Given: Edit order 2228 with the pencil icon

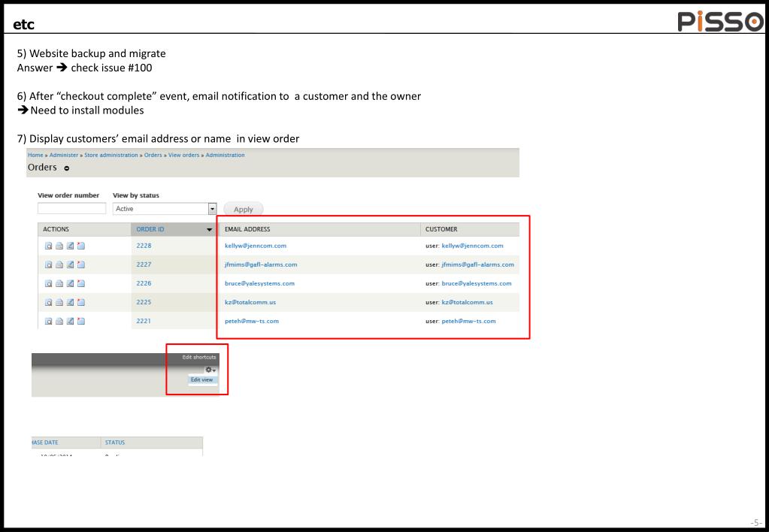Looking at the screenshot, I should pos(70,246).
